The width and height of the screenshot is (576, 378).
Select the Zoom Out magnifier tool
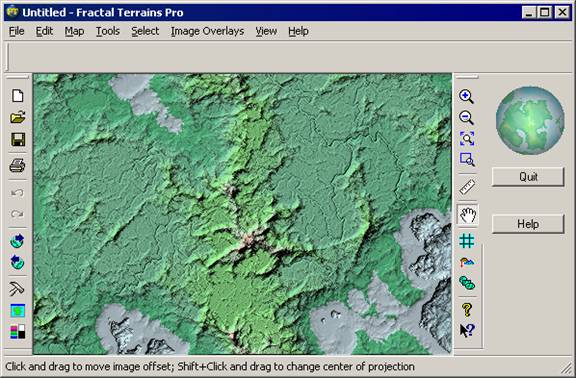467,118
